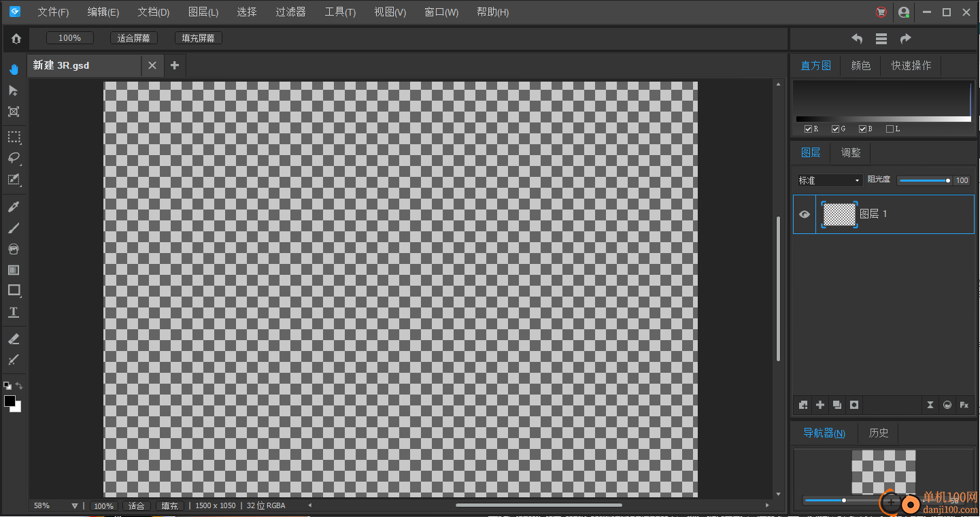Reset colors to default black and white
This screenshot has width=980, height=517.
click(7, 386)
